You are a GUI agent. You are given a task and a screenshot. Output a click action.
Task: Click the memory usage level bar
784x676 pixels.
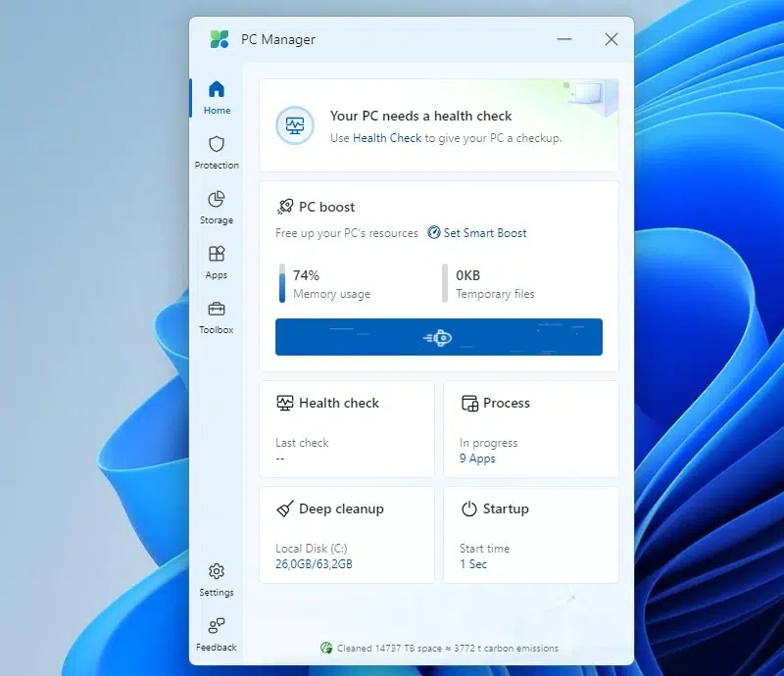pos(282,283)
